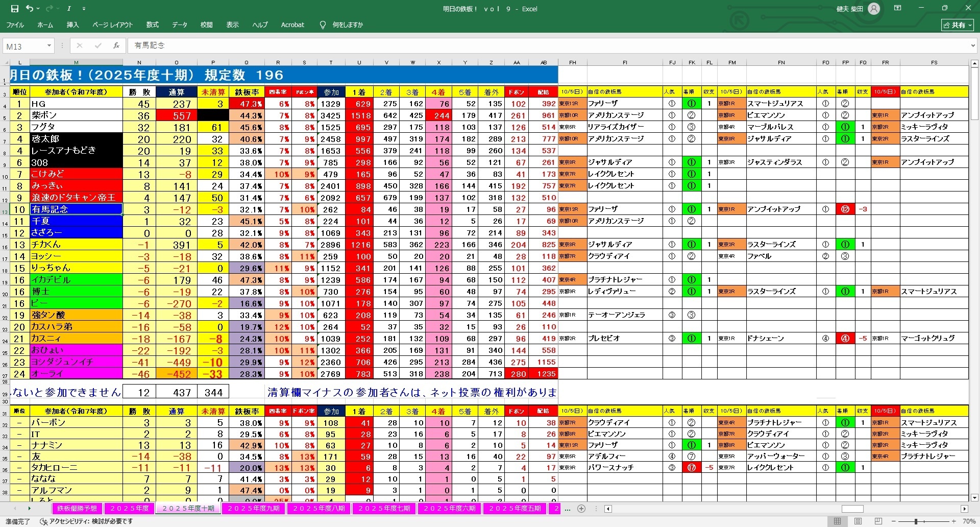Image resolution: width=980 pixels, height=527 pixels.
Task: Click accessibility status アクセシビリティ: 検討が必要です
Action: click(87, 521)
